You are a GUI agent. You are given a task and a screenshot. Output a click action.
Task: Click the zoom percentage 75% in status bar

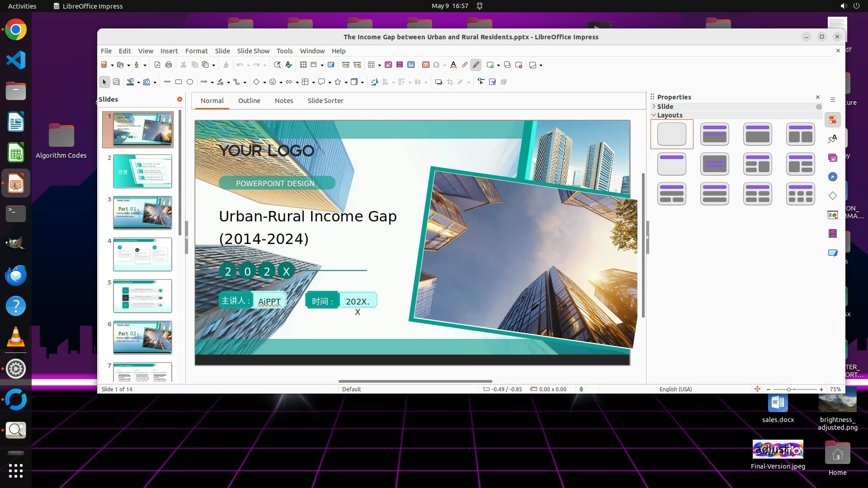835,389
